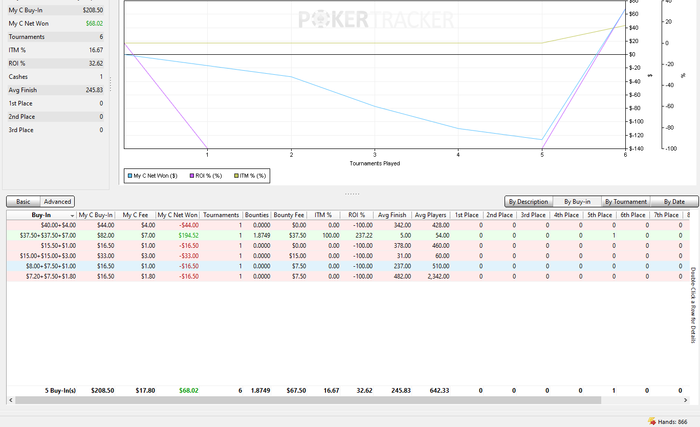The height and width of the screenshot is (427, 700).
Task: Click the 1st Place stat in left panel
Action: click(56, 103)
